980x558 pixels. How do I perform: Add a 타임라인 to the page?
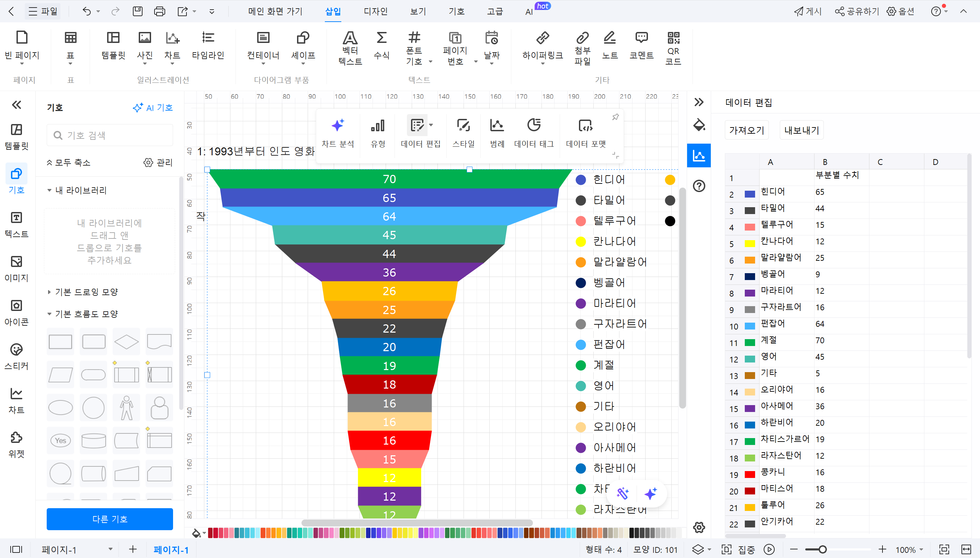208,45
